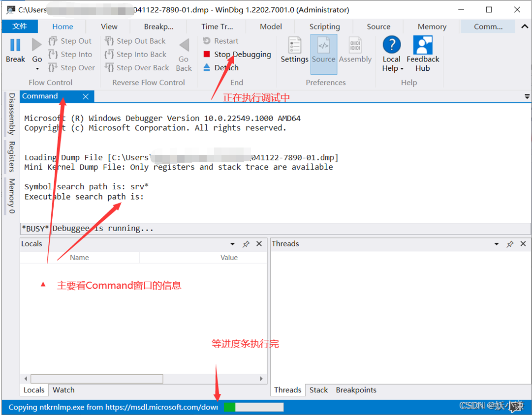532x415 pixels.
Task: Click Step Into
Action: 70,54
